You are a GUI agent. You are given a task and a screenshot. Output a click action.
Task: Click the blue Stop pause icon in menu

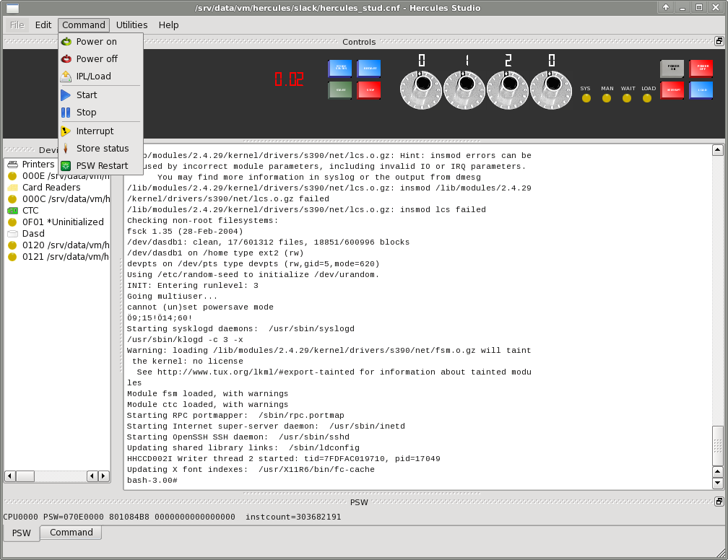pyautogui.click(x=66, y=113)
